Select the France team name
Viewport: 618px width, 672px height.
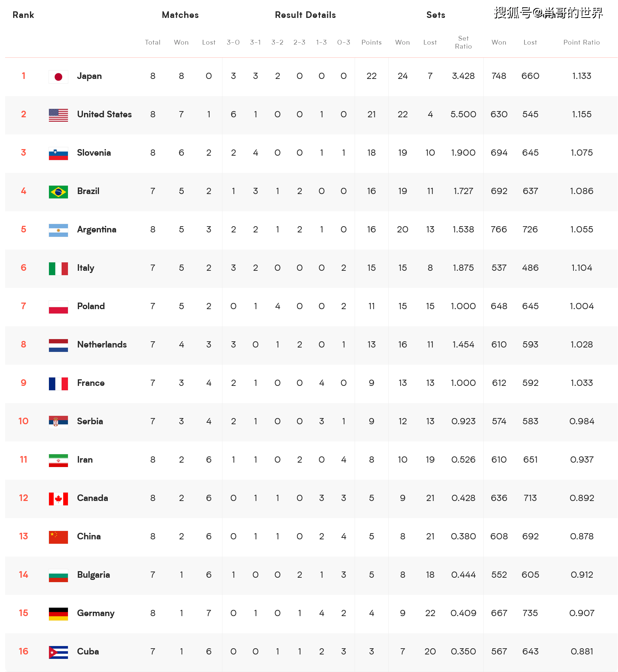coord(91,383)
